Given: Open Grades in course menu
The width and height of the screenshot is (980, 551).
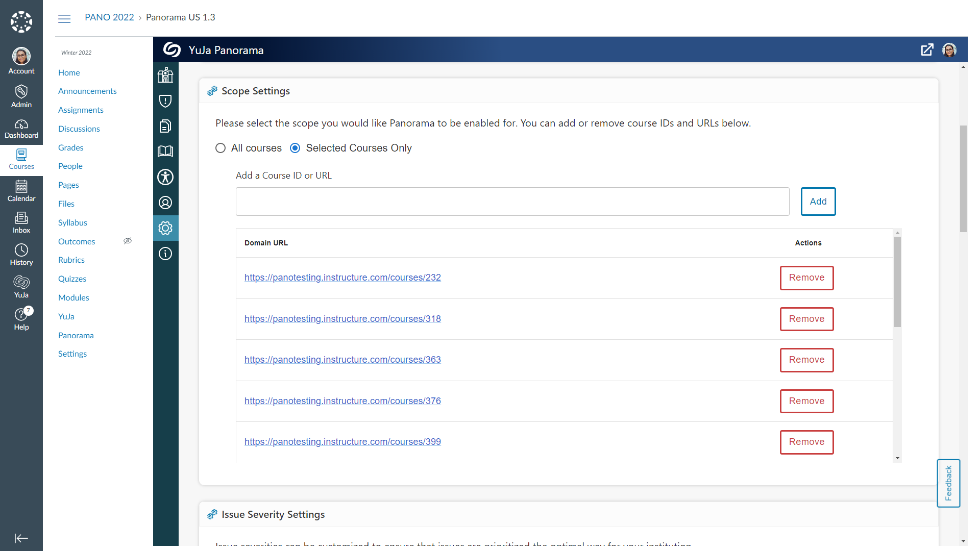Looking at the screenshot, I should pyautogui.click(x=70, y=147).
